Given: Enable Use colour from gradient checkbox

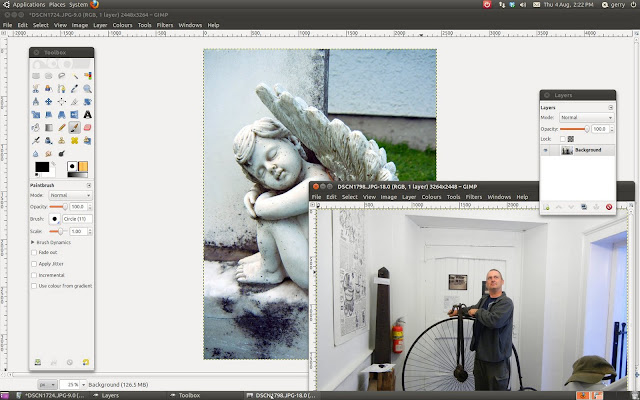Looking at the screenshot, I should coord(34,286).
